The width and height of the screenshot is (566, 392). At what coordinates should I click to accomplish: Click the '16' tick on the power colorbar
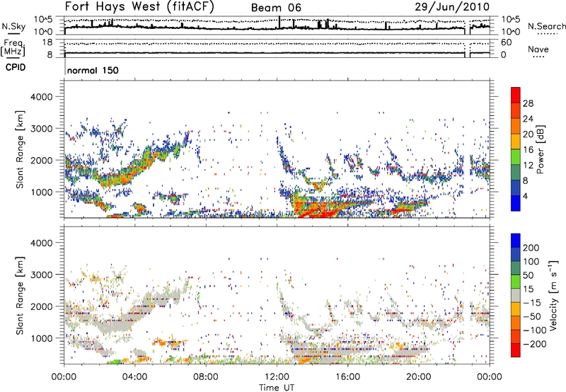click(528, 150)
